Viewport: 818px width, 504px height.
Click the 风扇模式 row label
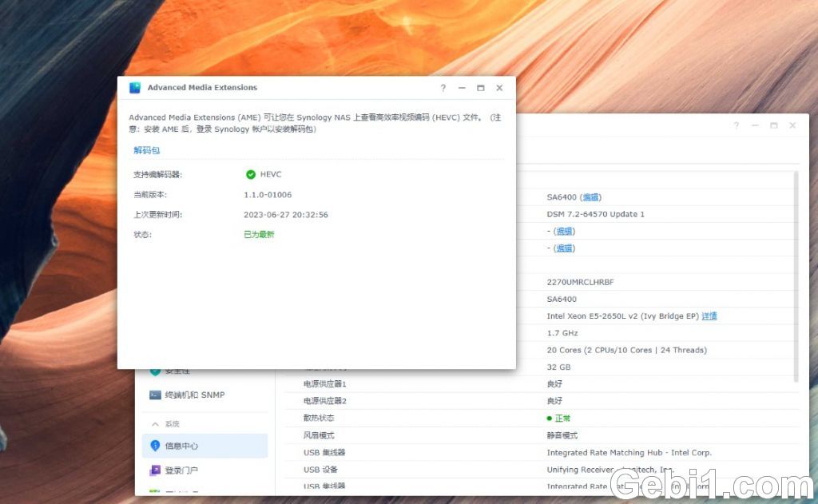pyautogui.click(x=318, y=435)
